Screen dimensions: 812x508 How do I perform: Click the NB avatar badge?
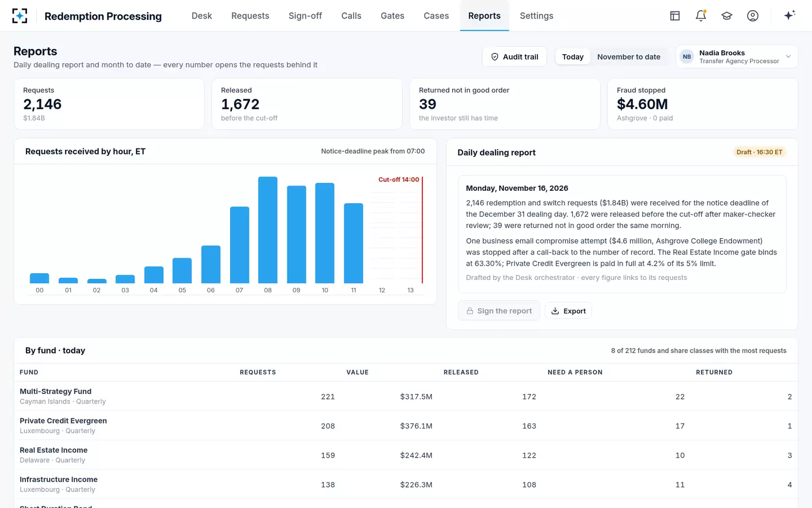[687, 56]
